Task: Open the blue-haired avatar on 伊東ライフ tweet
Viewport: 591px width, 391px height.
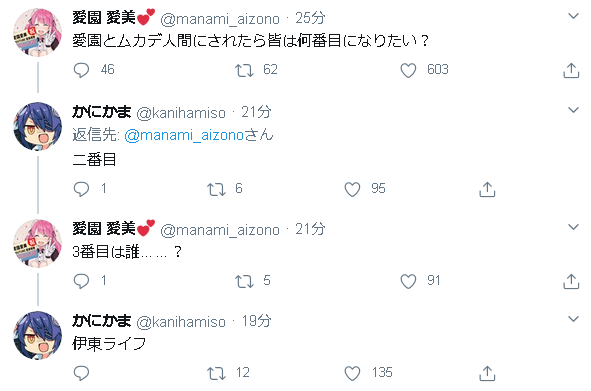Action: coord(38,335)
